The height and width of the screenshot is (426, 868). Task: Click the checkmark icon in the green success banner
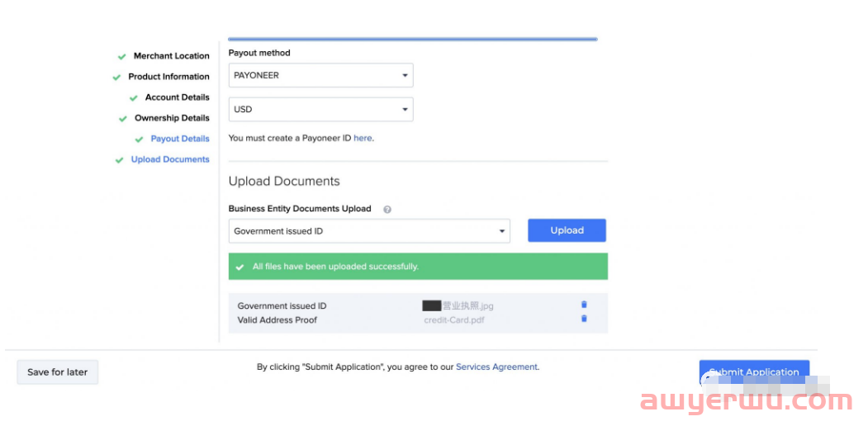pyautogui.click(x=240, y=267)
